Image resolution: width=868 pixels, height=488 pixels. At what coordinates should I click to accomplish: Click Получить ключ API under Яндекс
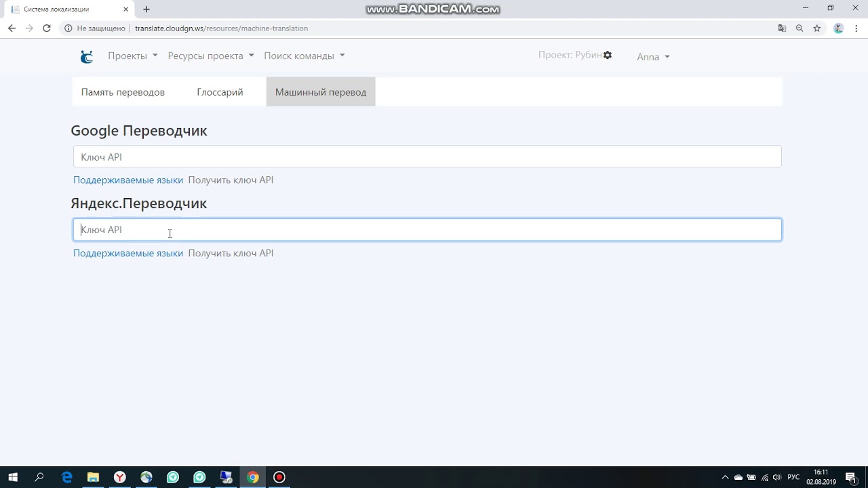[231, 253]
